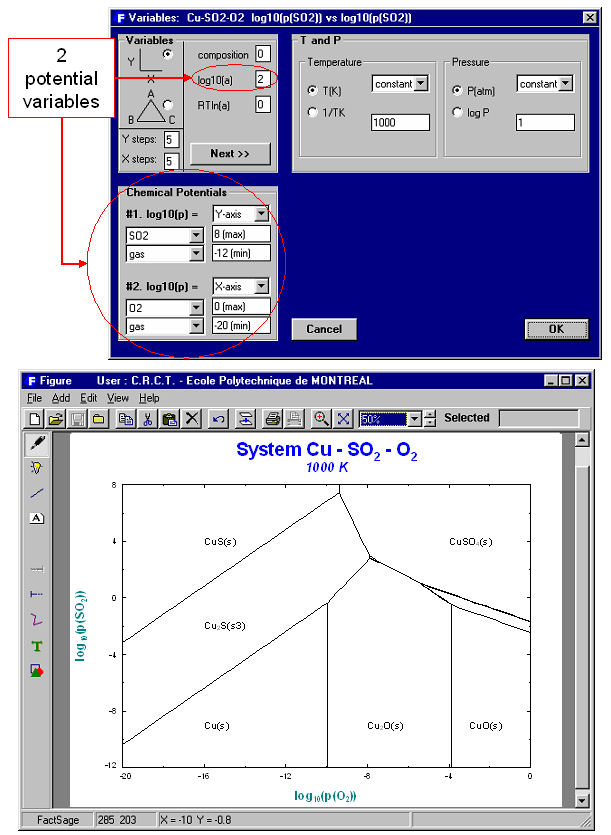Image resolution: width=611 pixels, height=835 pixels.
Task: Click the light bulb tool icon
Action: point(37,468)
